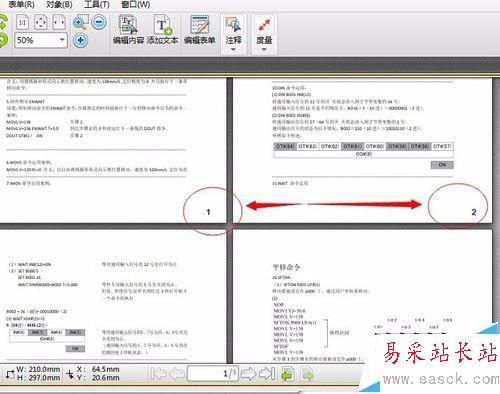Click the gray ON box on page two
Viewport: 500px width, 394px height.
(442, 165)
